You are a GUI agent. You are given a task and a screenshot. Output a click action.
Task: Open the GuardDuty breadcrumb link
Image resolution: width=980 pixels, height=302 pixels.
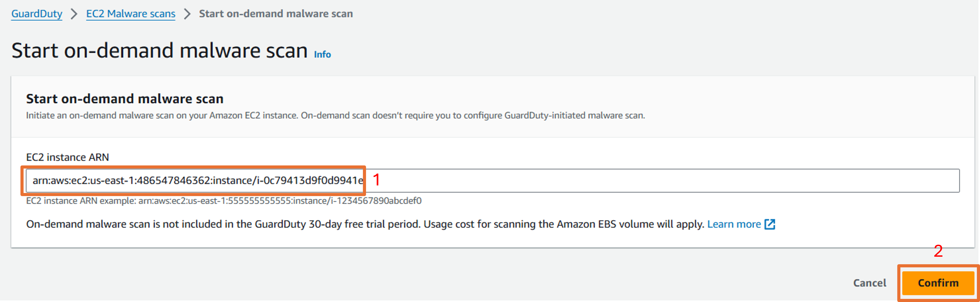coord(36,14)
